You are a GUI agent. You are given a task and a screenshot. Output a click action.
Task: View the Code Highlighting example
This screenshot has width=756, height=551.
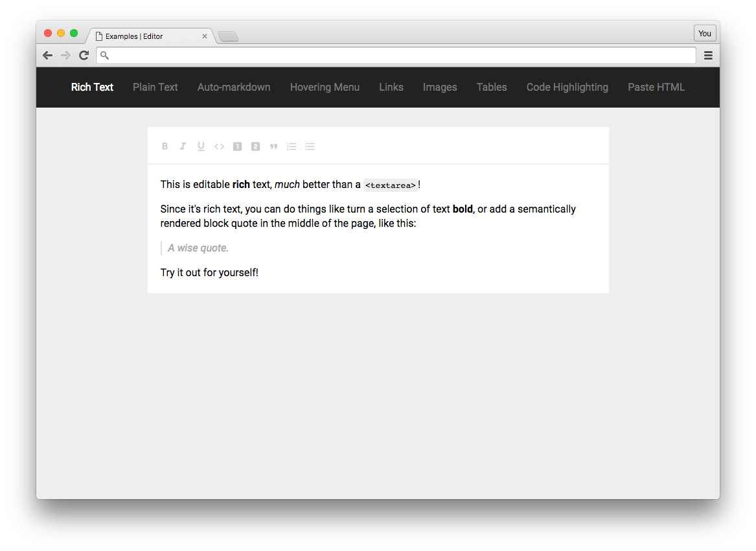[x=567, y=88]
